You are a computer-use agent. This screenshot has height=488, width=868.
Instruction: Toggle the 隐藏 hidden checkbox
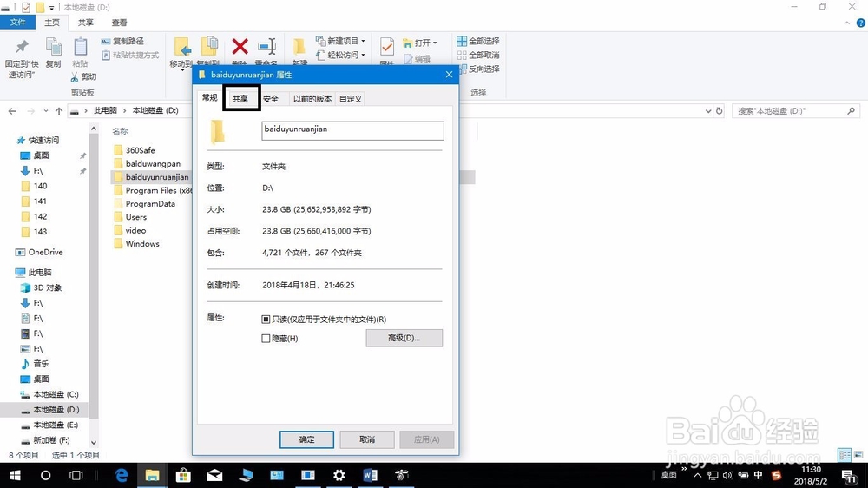coord(266,339)
